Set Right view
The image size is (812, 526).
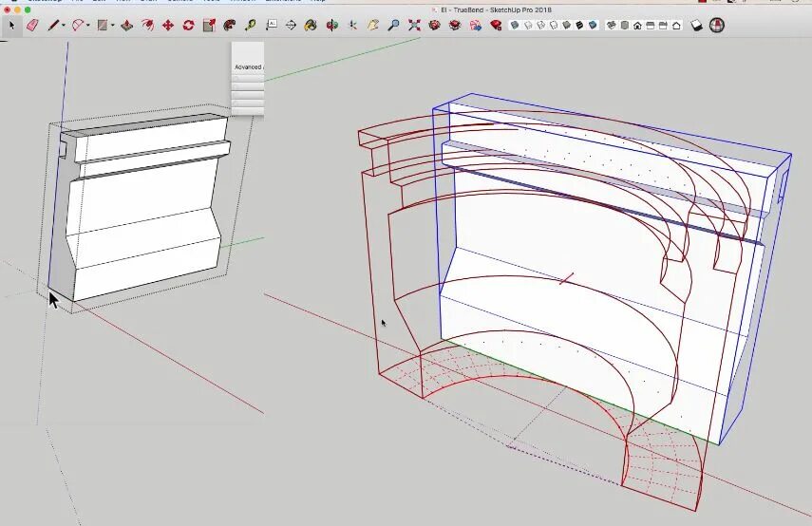click(651, 25)
